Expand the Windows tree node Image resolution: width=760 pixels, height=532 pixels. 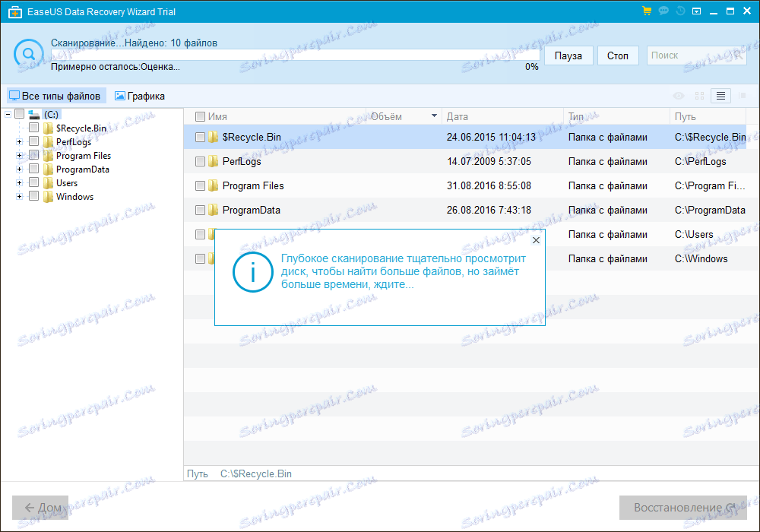[x=20, y=196]
